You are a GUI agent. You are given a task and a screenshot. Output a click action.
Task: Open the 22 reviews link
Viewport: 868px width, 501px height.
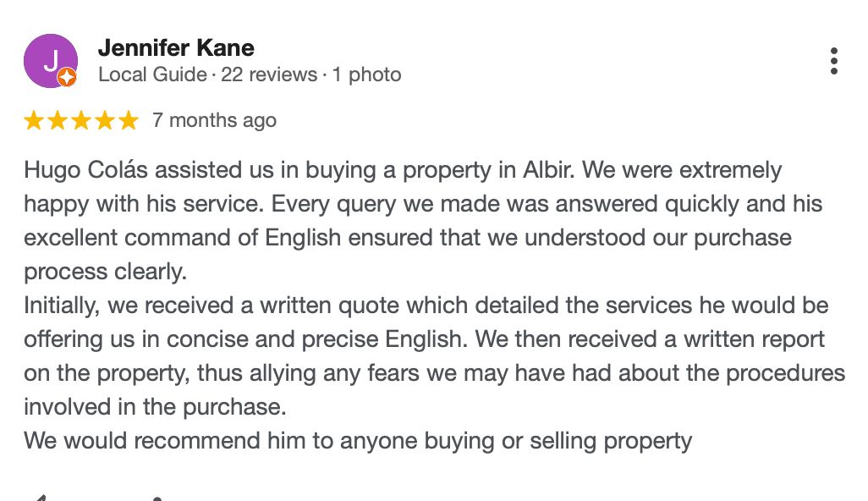[x=269, y=74]
